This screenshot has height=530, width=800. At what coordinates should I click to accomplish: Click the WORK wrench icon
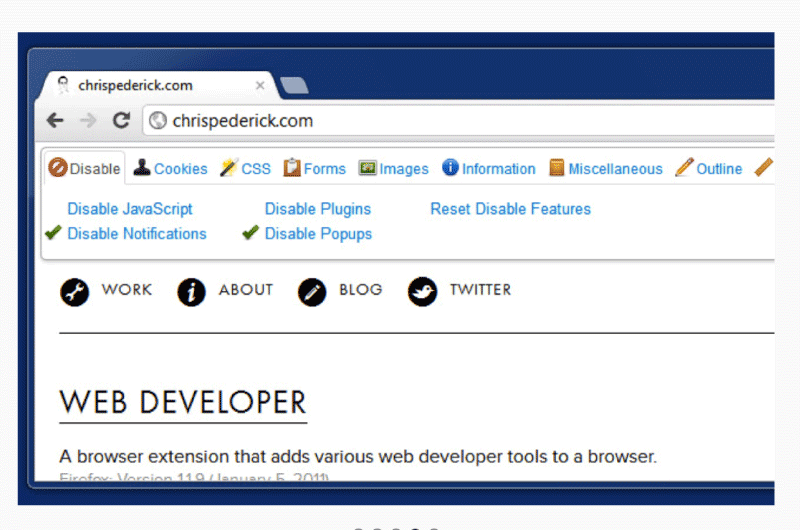[74, 292]
